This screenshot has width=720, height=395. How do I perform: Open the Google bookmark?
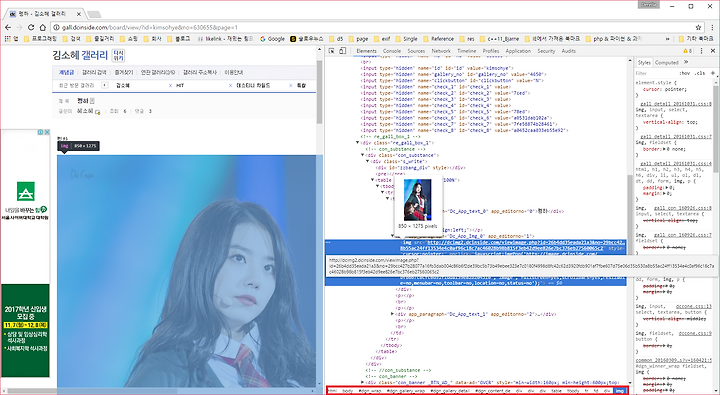pos(272,39)
